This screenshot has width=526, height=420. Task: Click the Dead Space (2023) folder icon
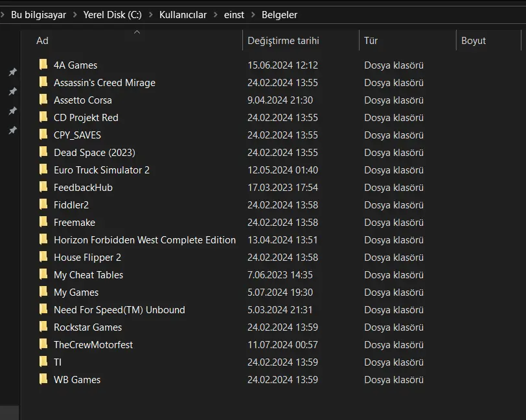click(x=43, y=152)
